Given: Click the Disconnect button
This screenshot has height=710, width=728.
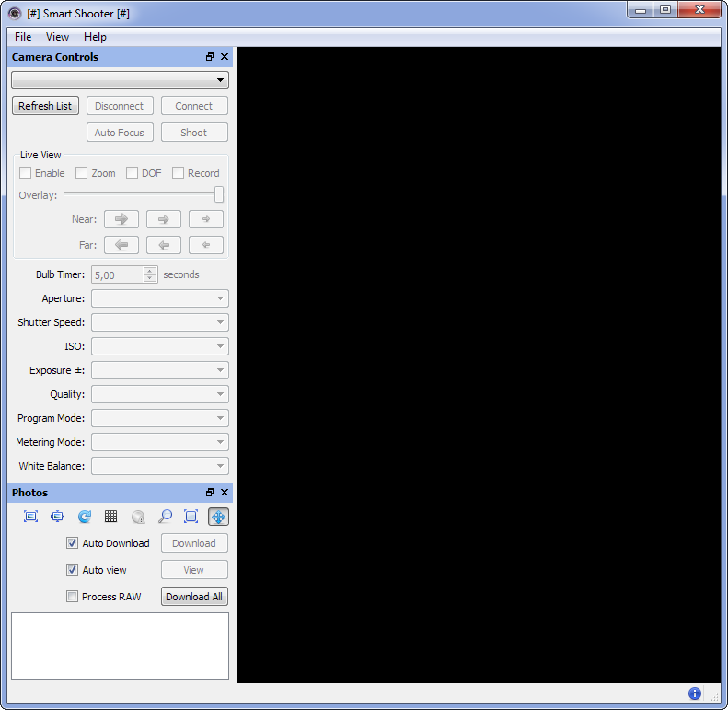Looking at the screenshot, I should (120, 106).
